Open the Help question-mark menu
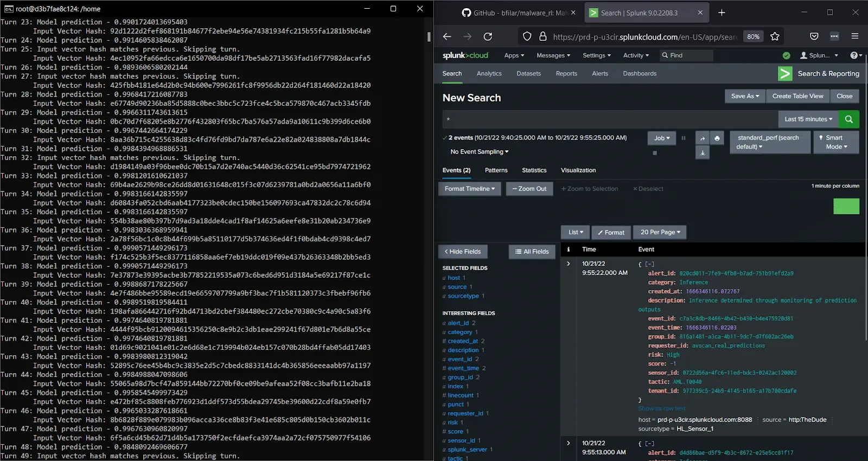868x461 pixels. [x=854, y=55]
